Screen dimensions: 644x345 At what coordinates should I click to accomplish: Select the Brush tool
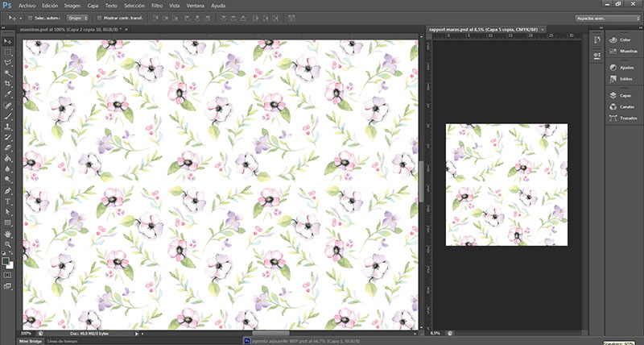click(7, 117)
